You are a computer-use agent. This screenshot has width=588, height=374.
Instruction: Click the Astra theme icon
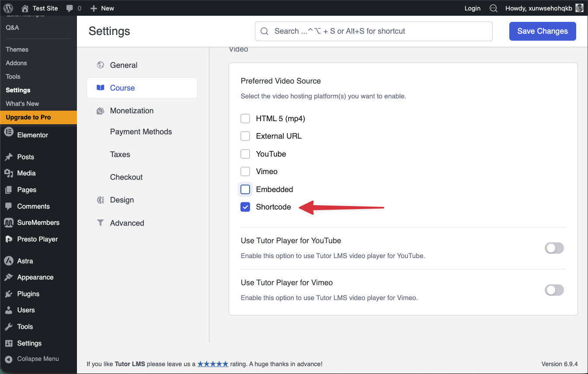point(8,261)
